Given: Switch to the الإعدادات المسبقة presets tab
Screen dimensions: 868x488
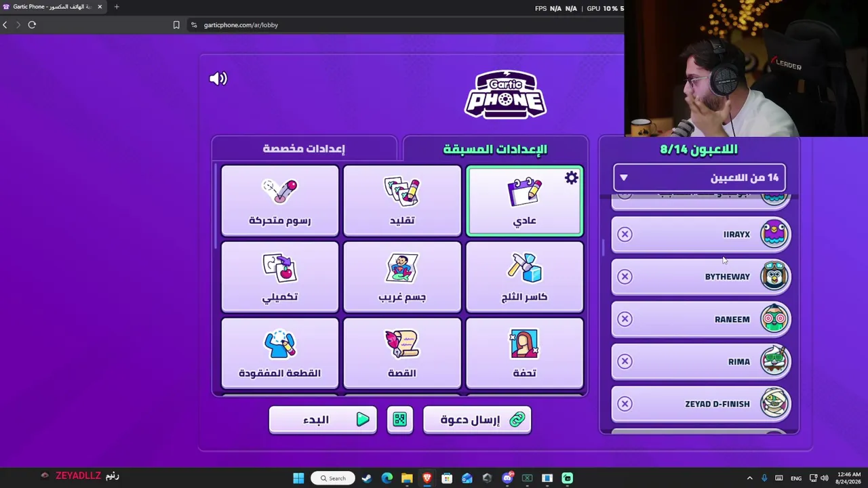Looking at the screenshot, I should (495, 149).
